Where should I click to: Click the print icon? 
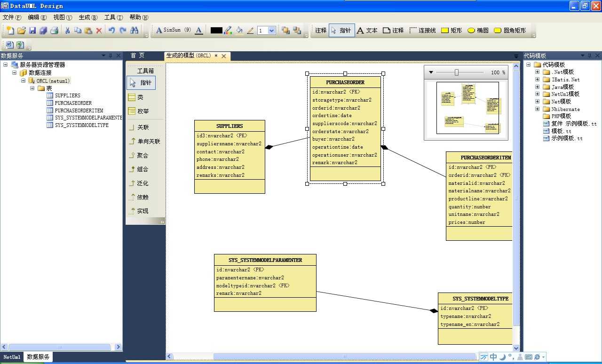tap(54, 30)
